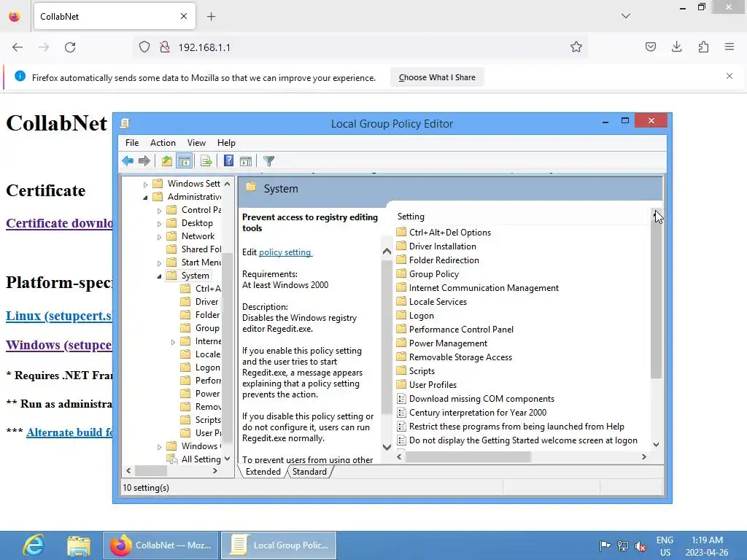Click the Linux setupcert link
The image size is (747, 560).
[x=60, y=316]
